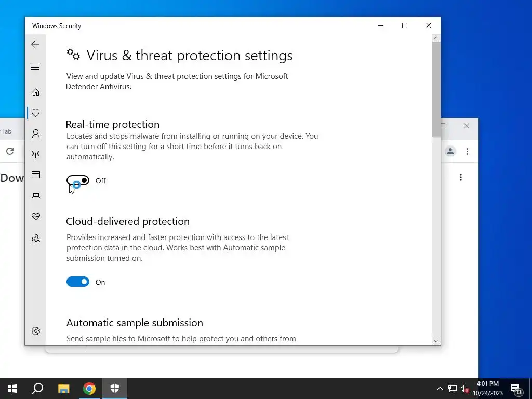The image size is (532, 399).
Task: Click scrollbar up arrow in Windows Security
Action: [x=436, y=38]
